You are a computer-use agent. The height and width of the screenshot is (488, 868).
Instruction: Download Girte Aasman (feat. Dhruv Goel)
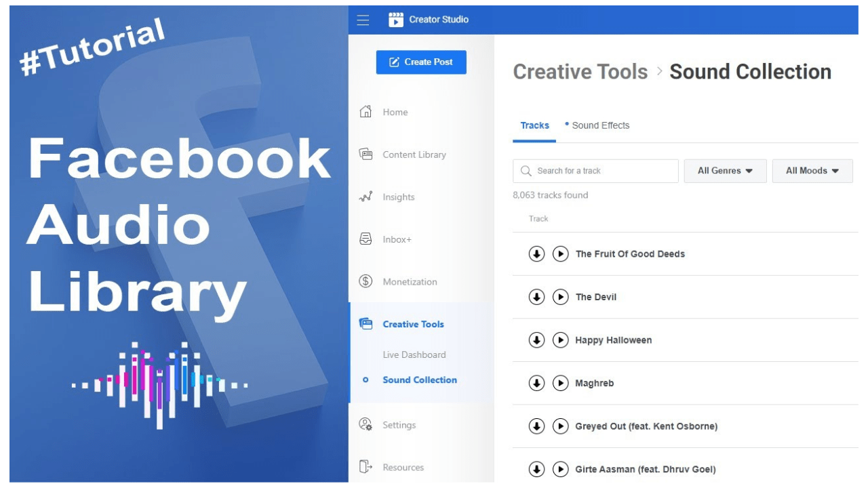(536, 468)
